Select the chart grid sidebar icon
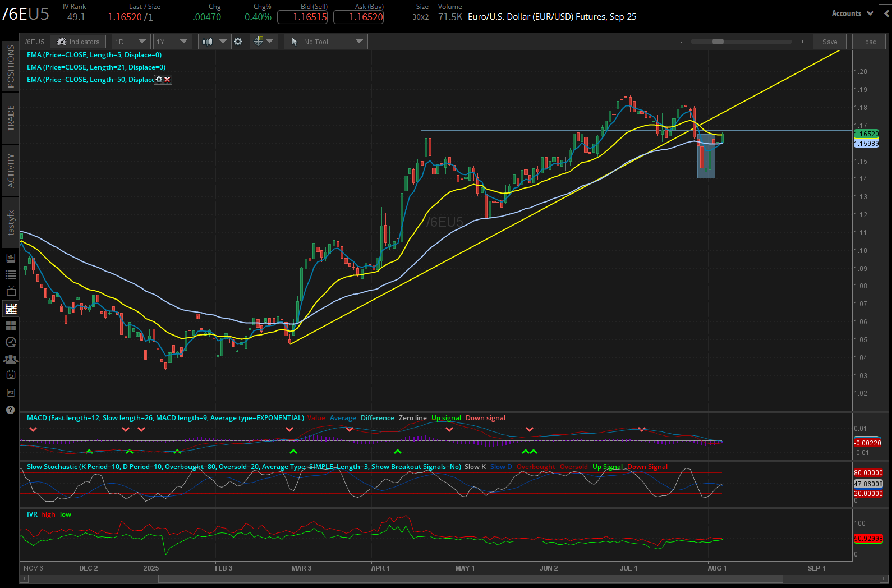This screenshot has width=892, height=588. click(x=11, y=309)
